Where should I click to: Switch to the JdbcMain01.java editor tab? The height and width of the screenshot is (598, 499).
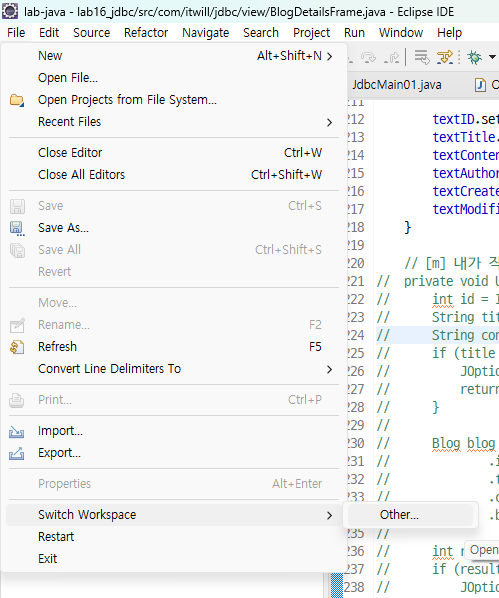tap(397, 85)
